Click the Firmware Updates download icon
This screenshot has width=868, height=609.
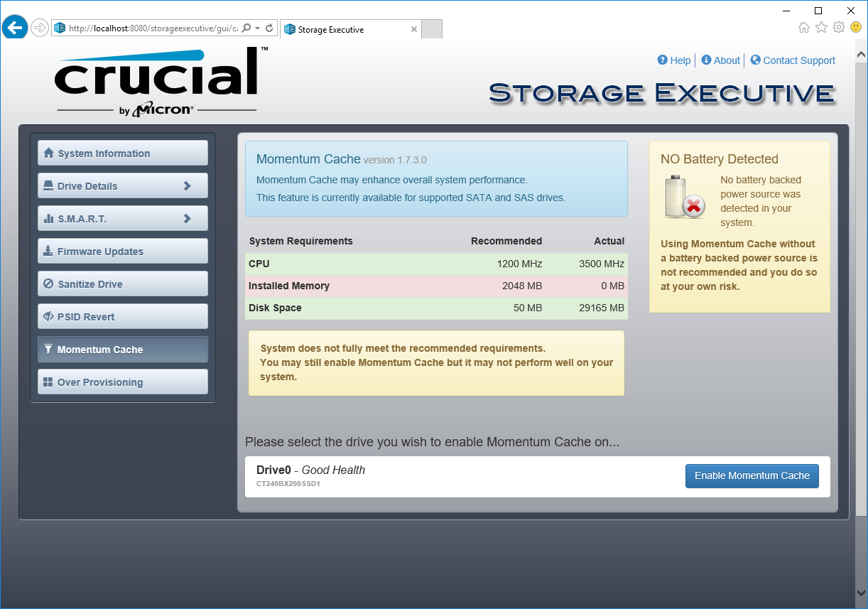(x=48, y=251)
